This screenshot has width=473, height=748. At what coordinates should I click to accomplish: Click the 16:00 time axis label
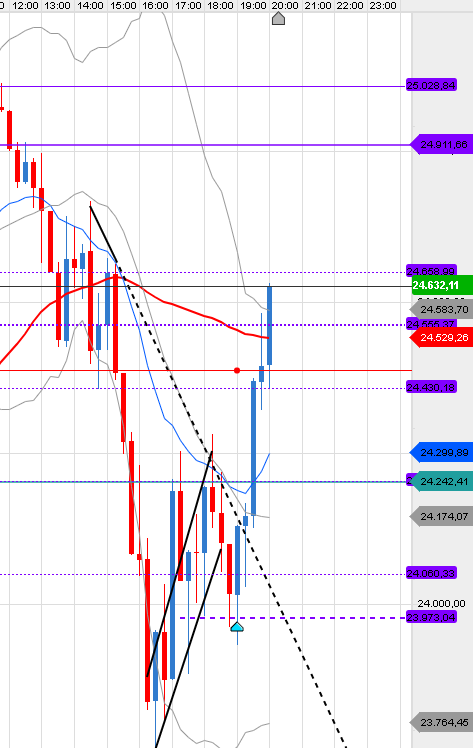pyautogui.click(x=155, y=6)
